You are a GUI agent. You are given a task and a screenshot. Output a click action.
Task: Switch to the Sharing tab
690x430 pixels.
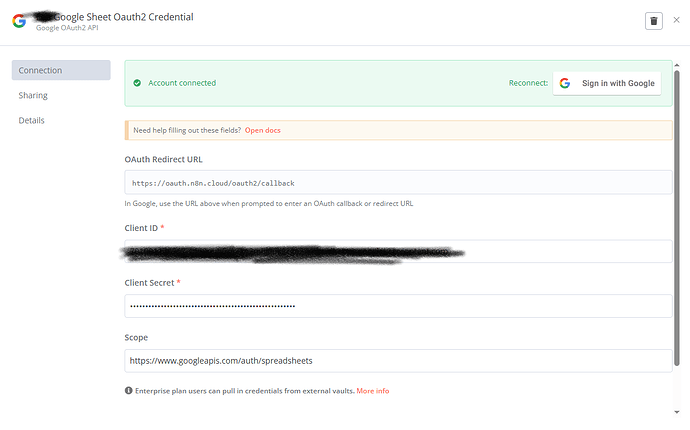point(33,96)
